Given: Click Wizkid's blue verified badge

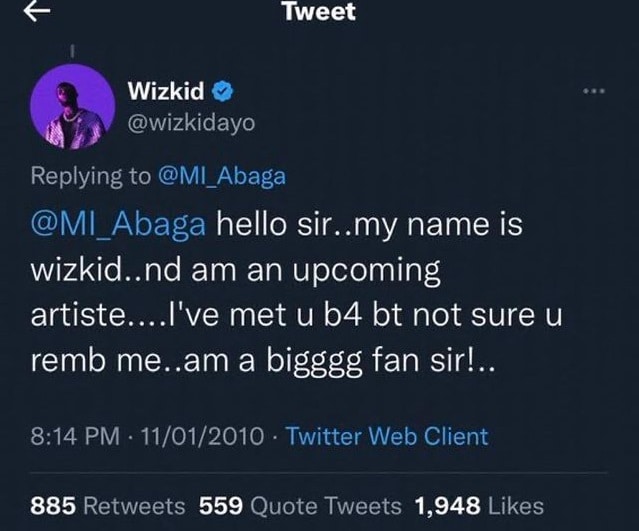Looking at the screenshot, I should pyautogui.click(x=224, y=93).
